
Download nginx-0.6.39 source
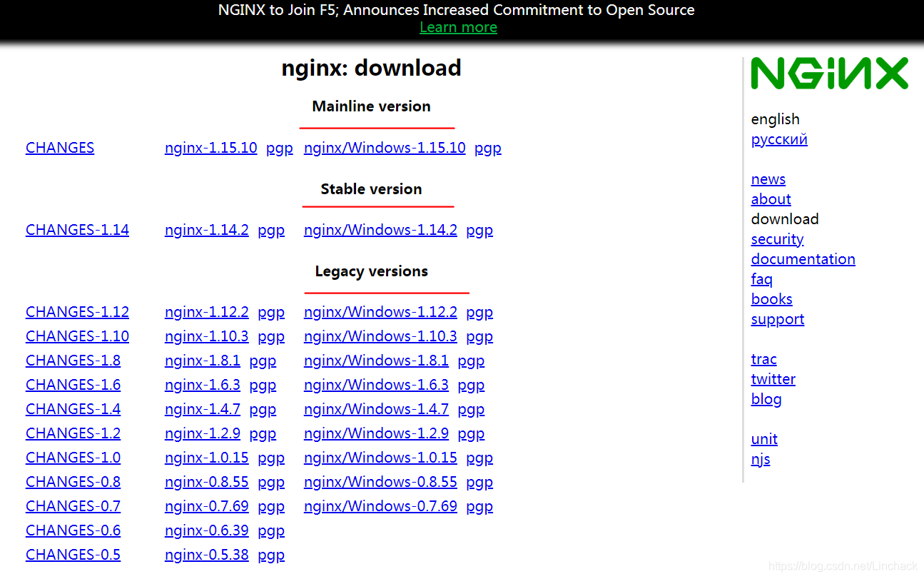click(x=206, y=530)
